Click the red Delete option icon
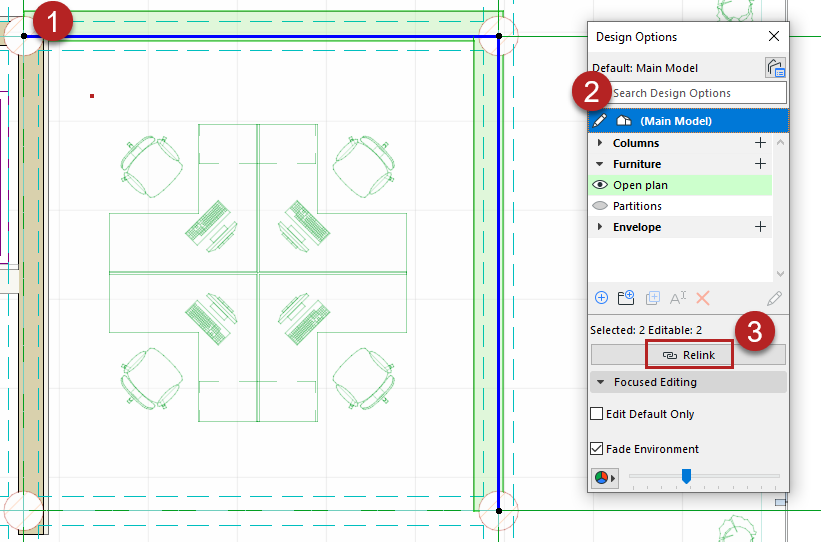The height and width of the screenshot is (542, 821). pos(703,298)
